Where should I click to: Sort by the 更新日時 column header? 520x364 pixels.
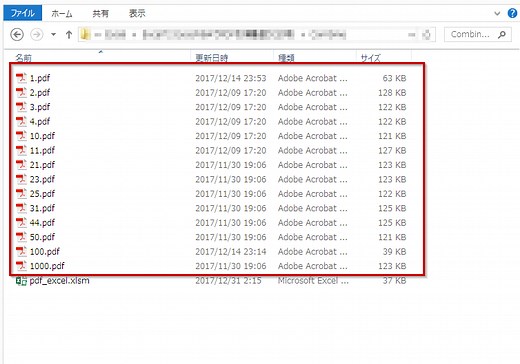(212, 58)
